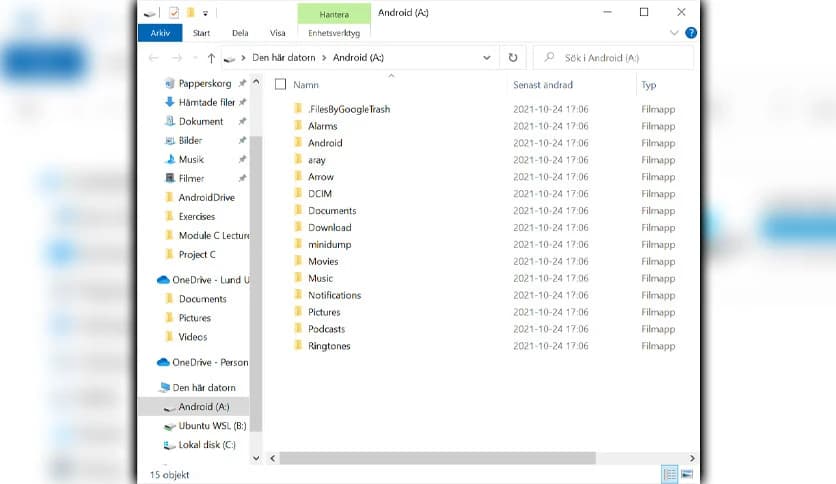The width and height of the screenshot is (836, 484).
Task: Select the Documents folder icon in file list
Action: pyautogui.click(x=298, y=210)
